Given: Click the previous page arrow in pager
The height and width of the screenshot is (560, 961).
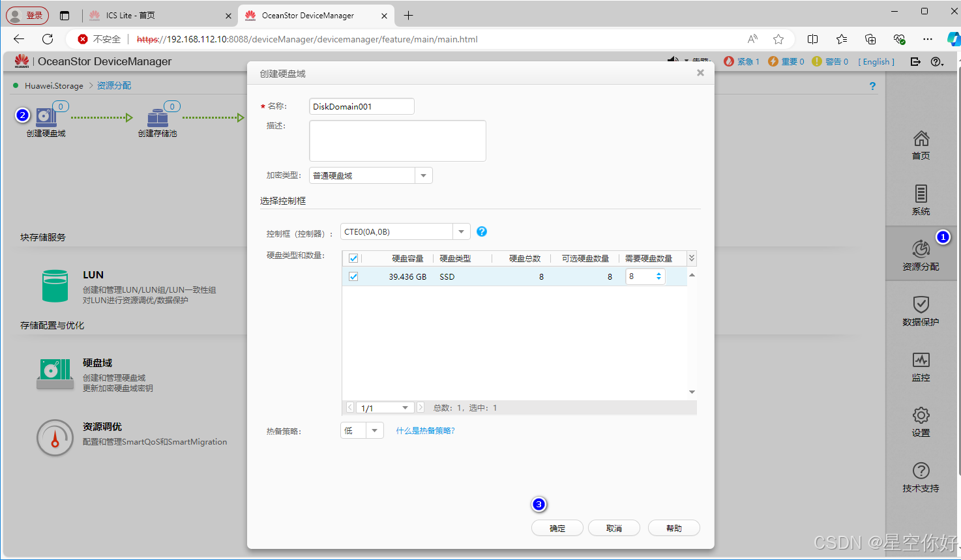Looking at the screenshot, I should (x=349, y=407).
